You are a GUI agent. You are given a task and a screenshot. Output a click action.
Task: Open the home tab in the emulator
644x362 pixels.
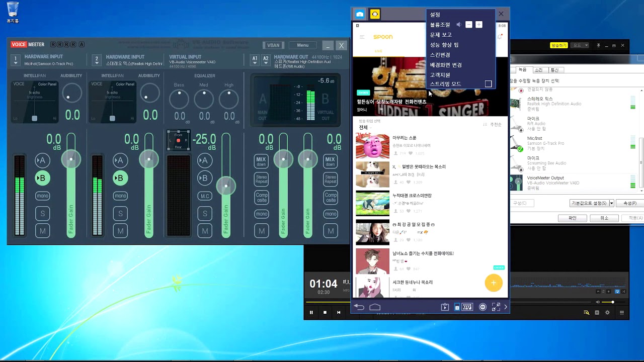pos(360,14)
